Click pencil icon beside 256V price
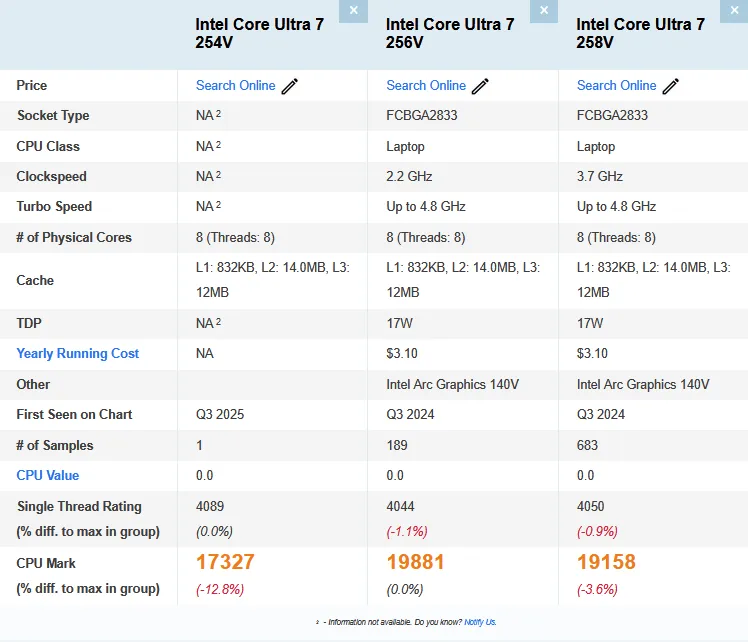This screenshot has height=642, width=748. point(480,86)
